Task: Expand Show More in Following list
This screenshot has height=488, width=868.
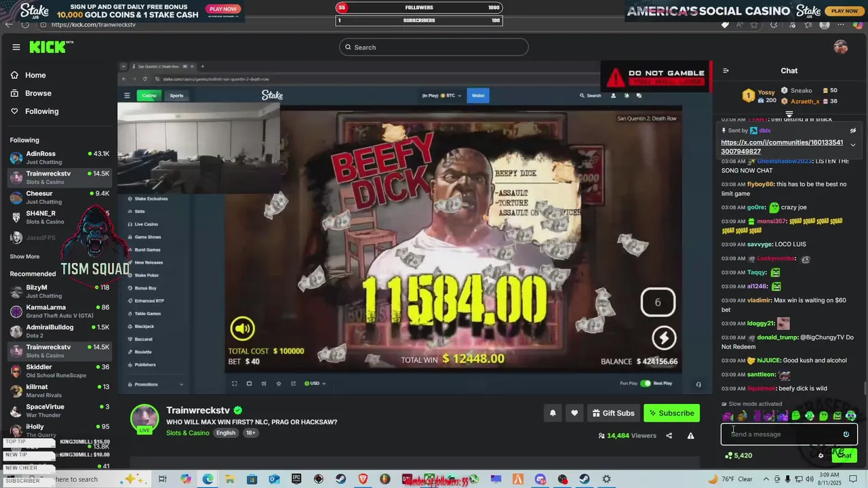Action: click(x=24, y=257)
